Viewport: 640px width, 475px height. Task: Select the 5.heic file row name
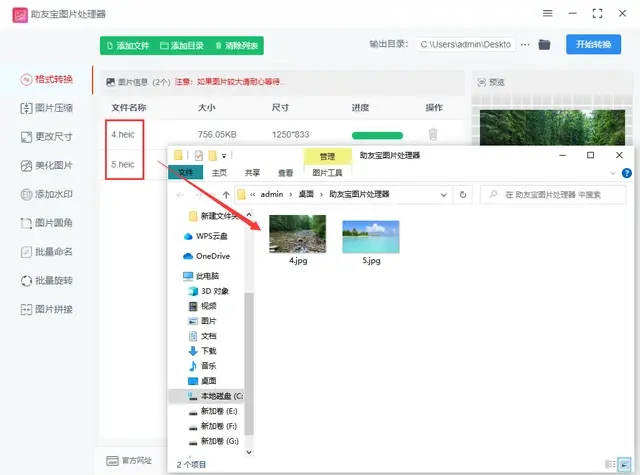pyautogui.click(x=123, y=164)
